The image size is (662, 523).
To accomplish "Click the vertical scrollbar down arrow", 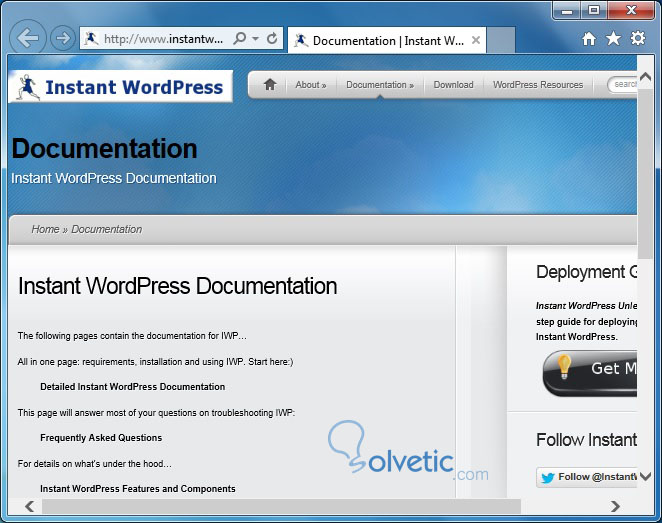I will [645, 477].
